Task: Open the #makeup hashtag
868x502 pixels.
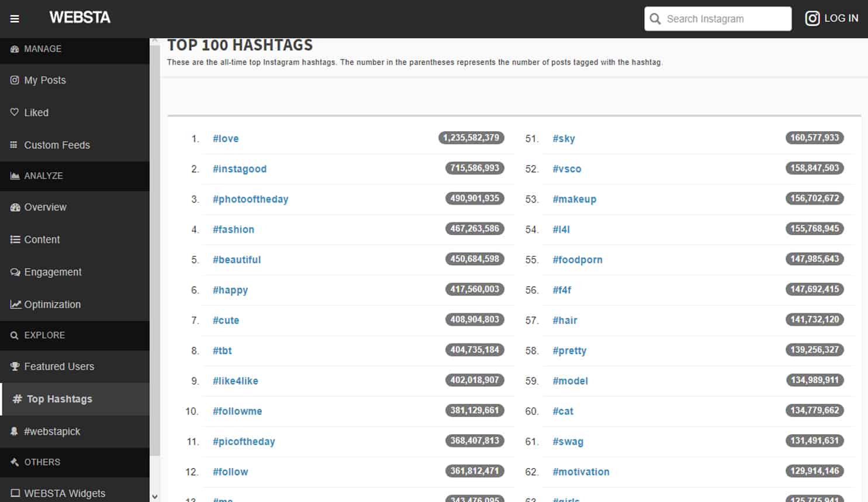Action: pos(575,200)
